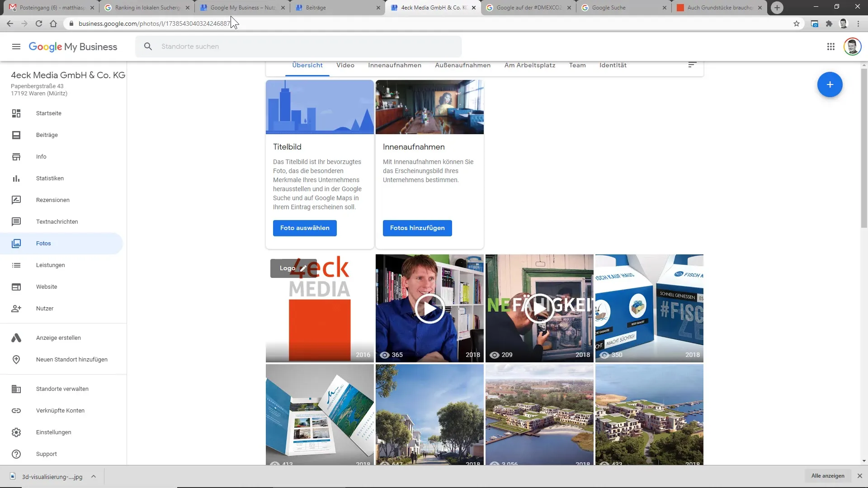Open Chrome three-dot menu

(x=858, y=23)
